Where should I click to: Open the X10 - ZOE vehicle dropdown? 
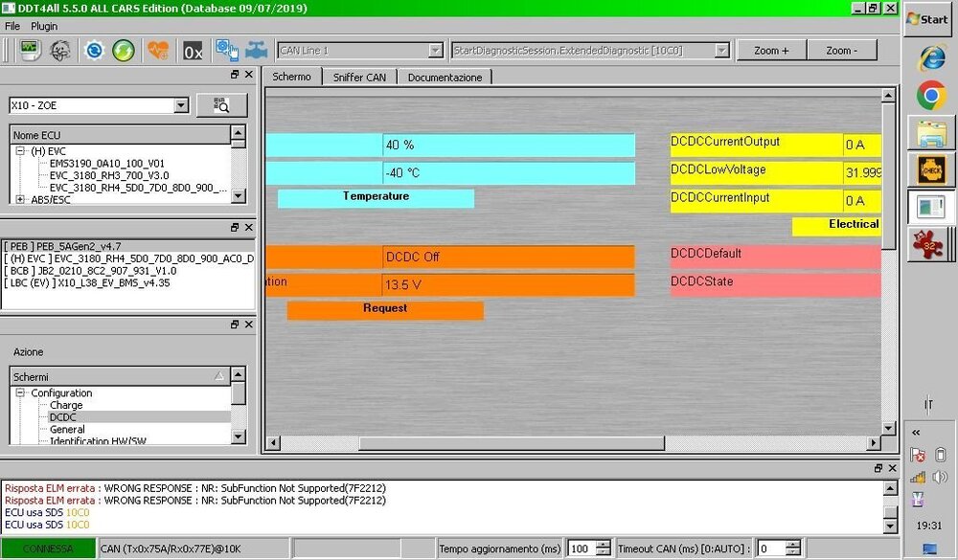[181, 105]
